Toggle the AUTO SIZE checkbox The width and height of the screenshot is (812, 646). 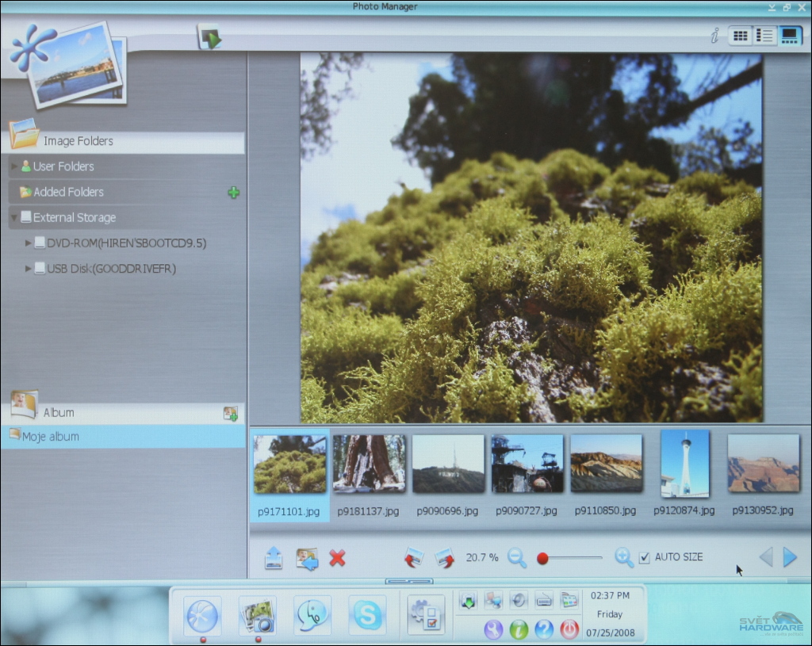[x=645, y=557]
